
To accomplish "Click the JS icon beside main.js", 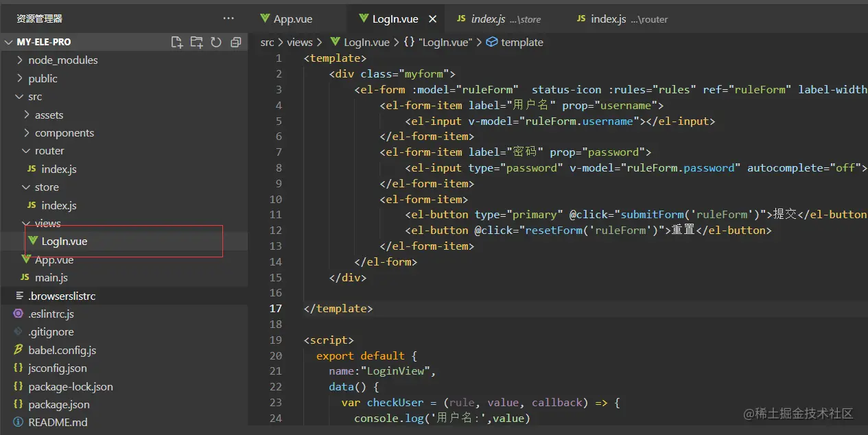I will point(25,278).
